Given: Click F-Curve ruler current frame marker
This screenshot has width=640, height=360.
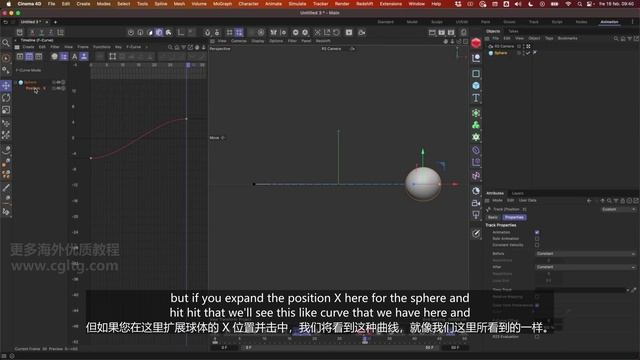Looking at the screenshot, I should click(188, 65).
